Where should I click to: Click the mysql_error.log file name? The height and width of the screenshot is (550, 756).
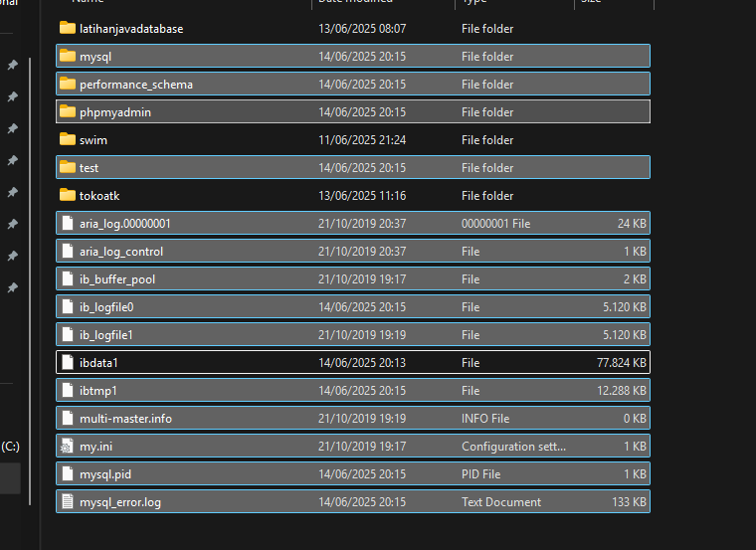pyautogui.click(x=120, y=503)
